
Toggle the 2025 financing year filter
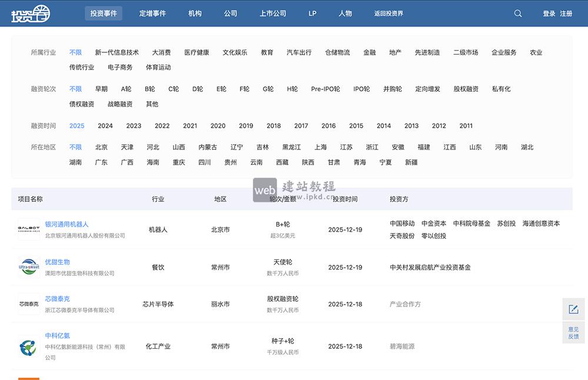click(78, 125)
